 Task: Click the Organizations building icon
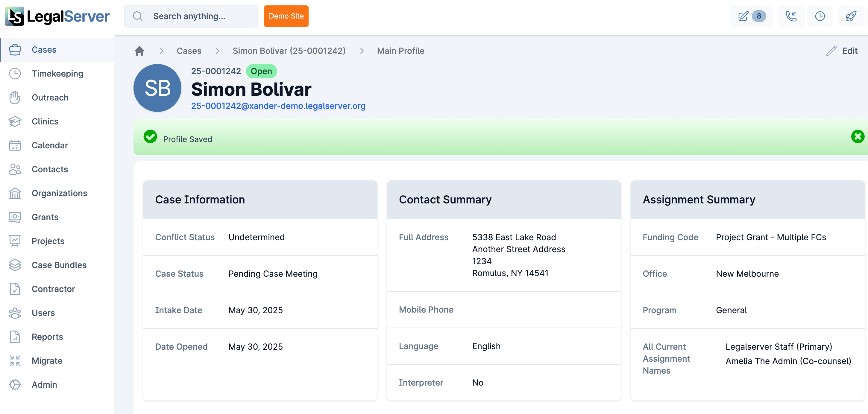click(15, 193)
